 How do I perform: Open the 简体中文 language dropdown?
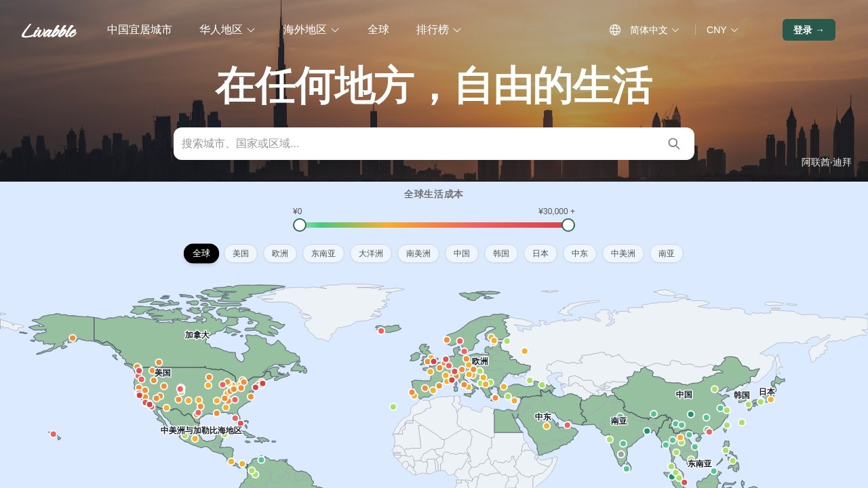click(x=654, y=30)
